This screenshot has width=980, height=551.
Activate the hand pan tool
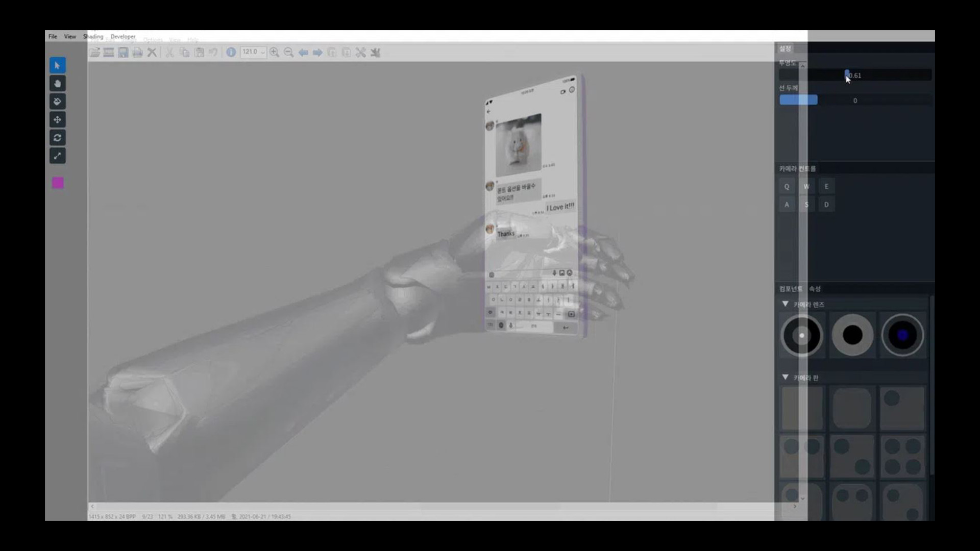point(57,83)
